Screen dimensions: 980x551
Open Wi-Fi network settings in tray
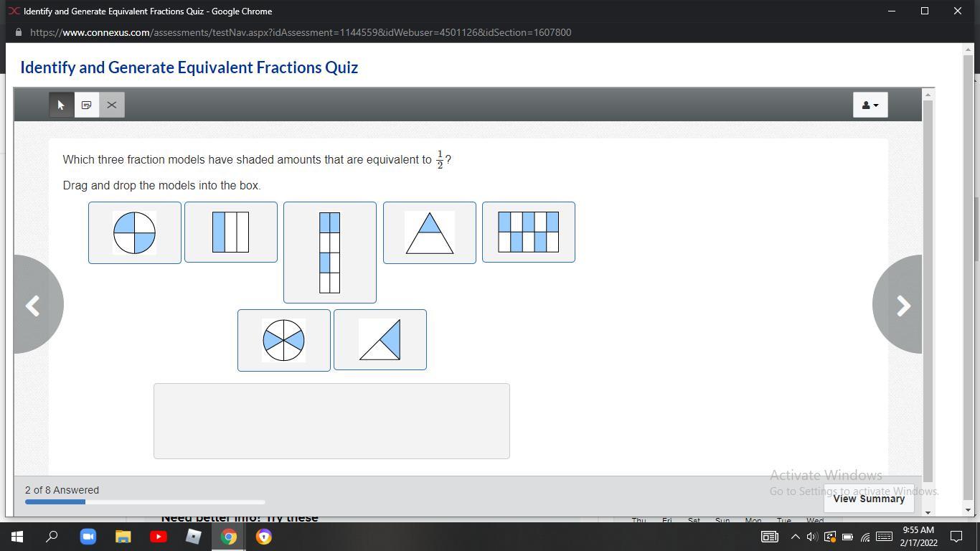point(864,537)
